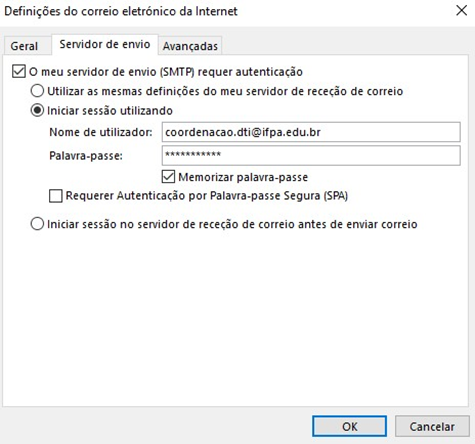Click the Nome de utilizador label text

coord(101,132)
